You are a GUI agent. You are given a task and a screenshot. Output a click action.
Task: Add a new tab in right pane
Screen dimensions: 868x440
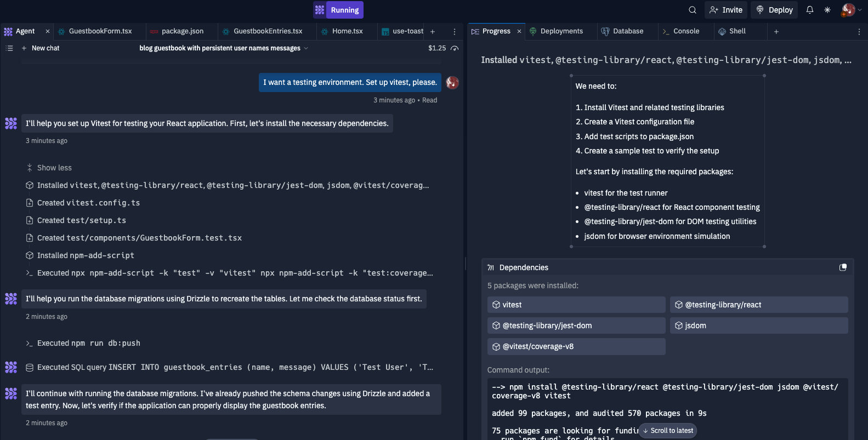[x=776, y=32]
